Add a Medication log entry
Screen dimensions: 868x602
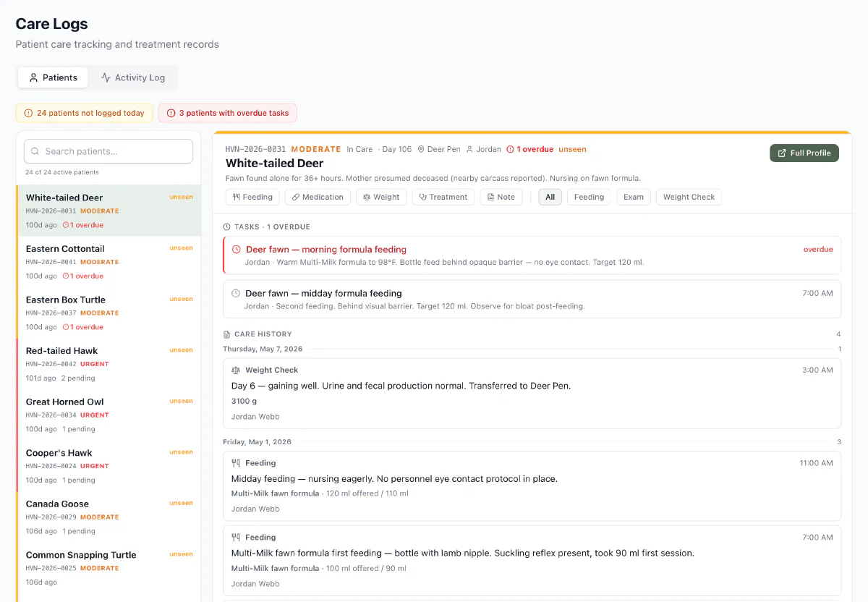(318, 197)
